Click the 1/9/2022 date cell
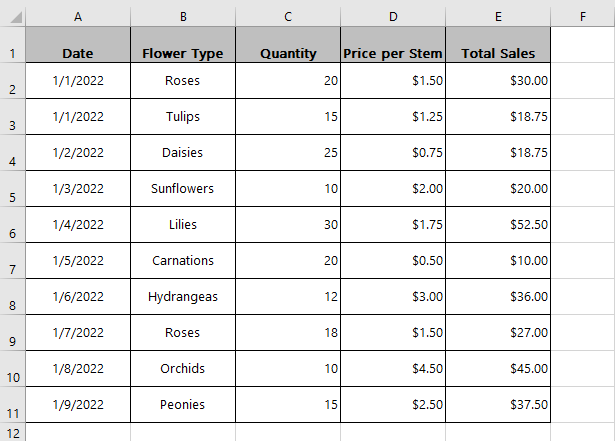 (78, 405)
